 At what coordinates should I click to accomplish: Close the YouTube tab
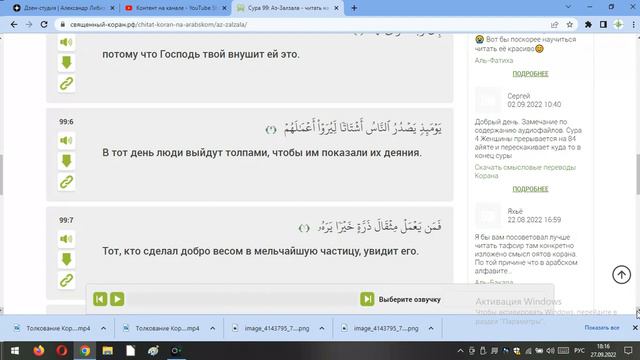point(224,8)
